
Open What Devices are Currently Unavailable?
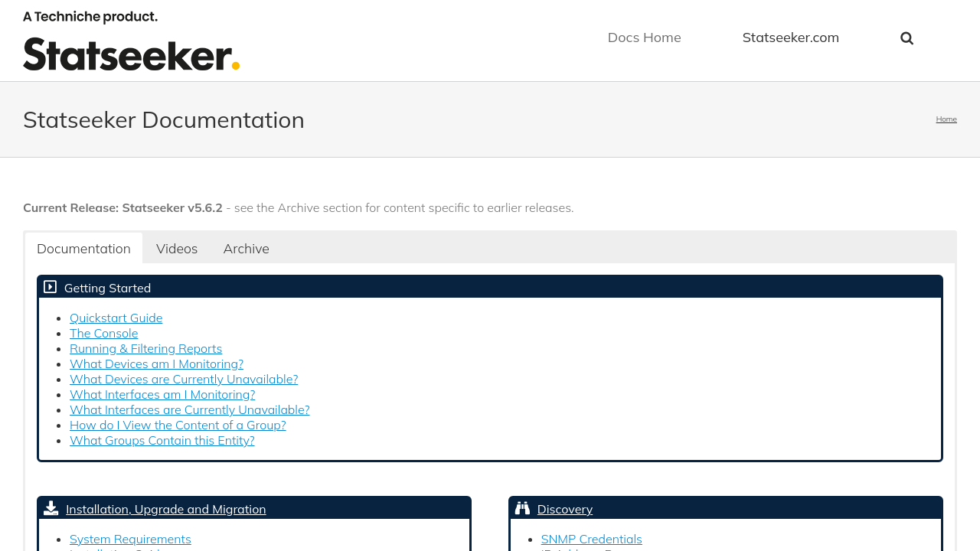184,379
